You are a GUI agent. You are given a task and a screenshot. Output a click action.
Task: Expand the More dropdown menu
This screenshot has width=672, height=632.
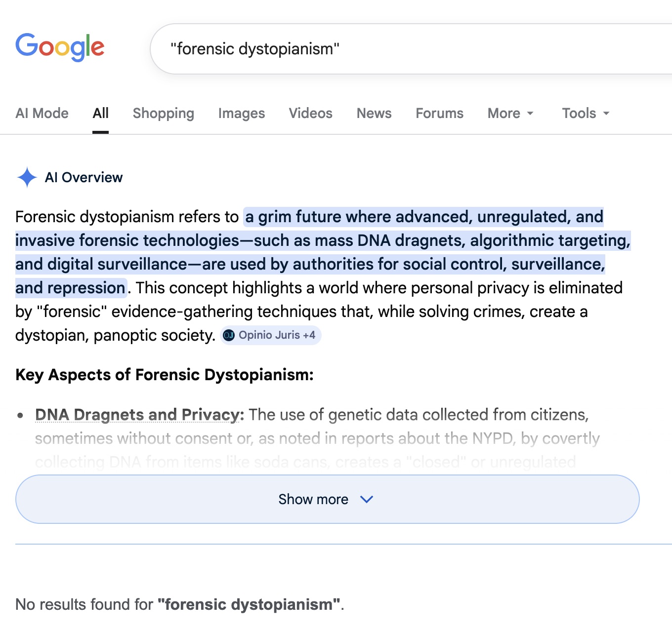pos(510,113)
